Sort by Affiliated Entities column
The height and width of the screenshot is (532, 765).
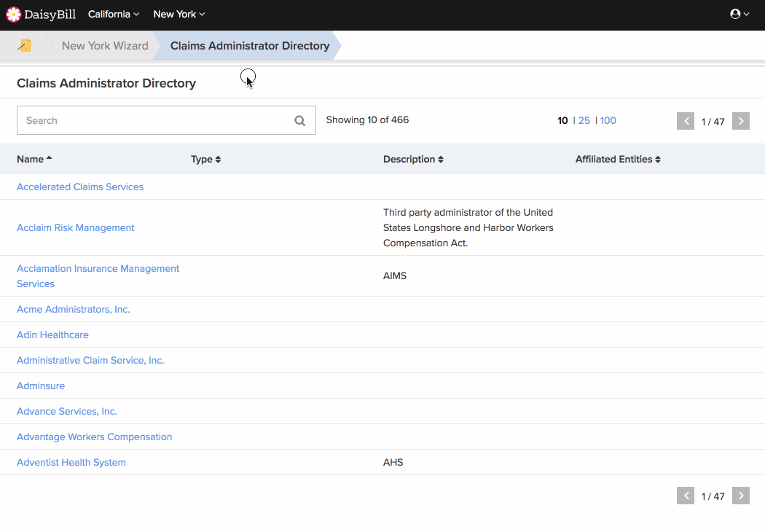618,159
